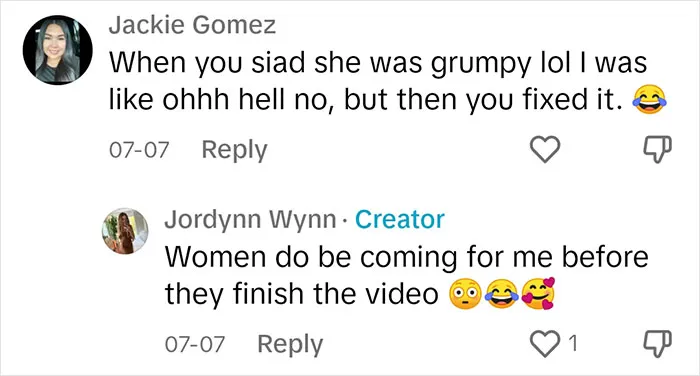This screenshot has width=700, height=376.
Task: Click the blue Creator badge
Action: (400, 220)
